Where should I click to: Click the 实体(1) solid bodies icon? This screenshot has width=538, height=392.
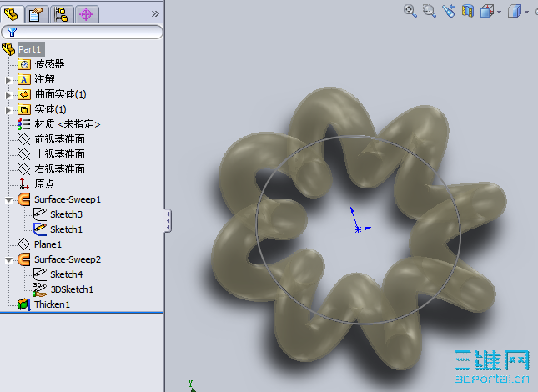24,109
